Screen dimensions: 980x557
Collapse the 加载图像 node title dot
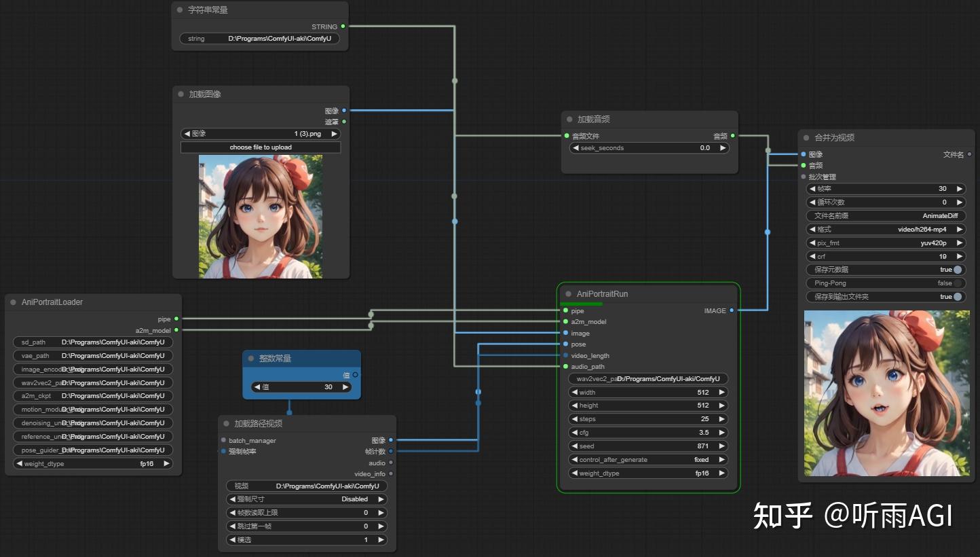[x=180, y=94]
